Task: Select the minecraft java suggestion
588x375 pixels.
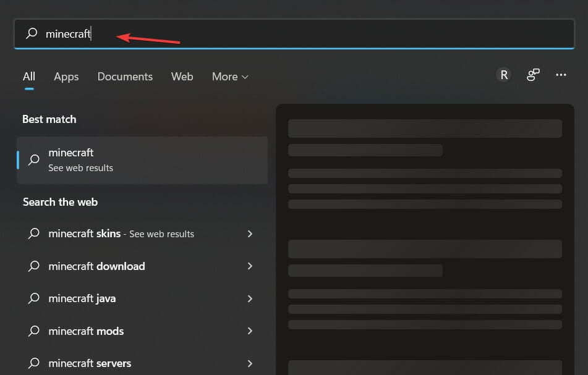Action: 142,298
